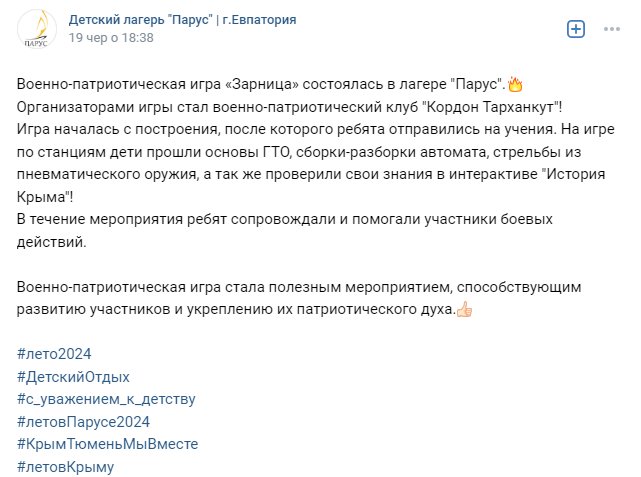Open the three-dots post options menu
Screen dimensions: 641x477
pyautogui.click(x=612, y=29)
